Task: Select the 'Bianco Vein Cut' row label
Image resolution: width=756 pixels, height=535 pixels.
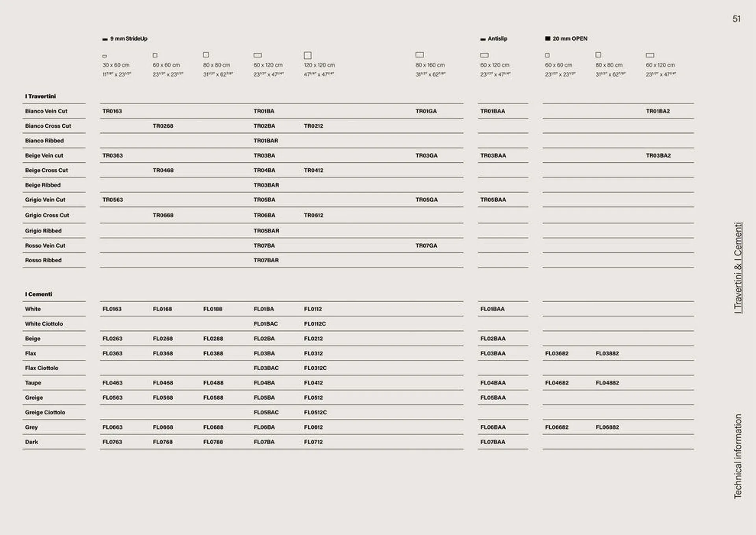Action: (x=46, y=111)
